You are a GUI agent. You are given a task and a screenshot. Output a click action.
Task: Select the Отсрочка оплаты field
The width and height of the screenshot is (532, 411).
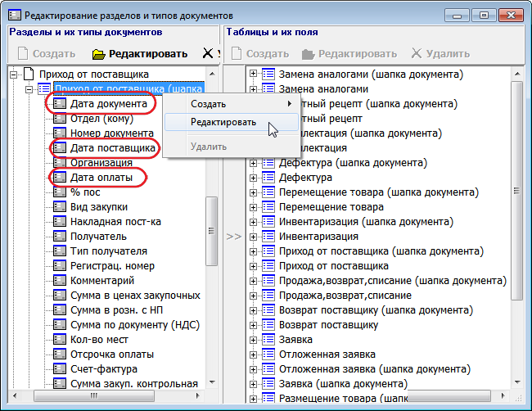(x=112, y=355)
